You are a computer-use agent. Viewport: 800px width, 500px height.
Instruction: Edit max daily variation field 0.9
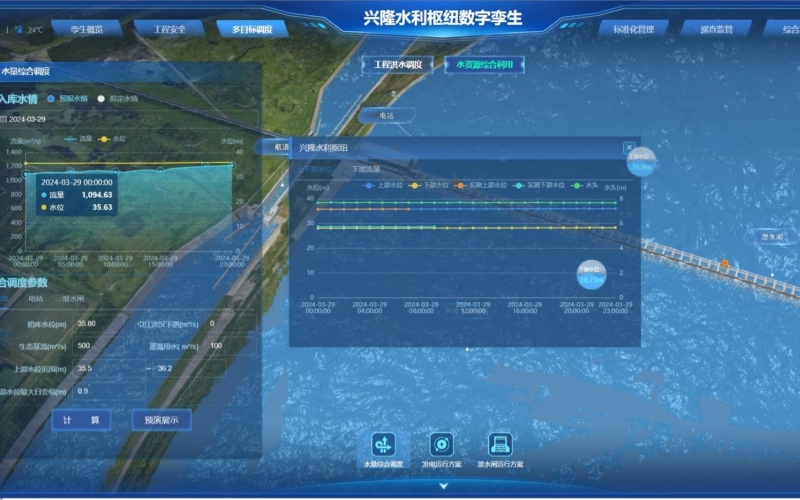(109, 391)
